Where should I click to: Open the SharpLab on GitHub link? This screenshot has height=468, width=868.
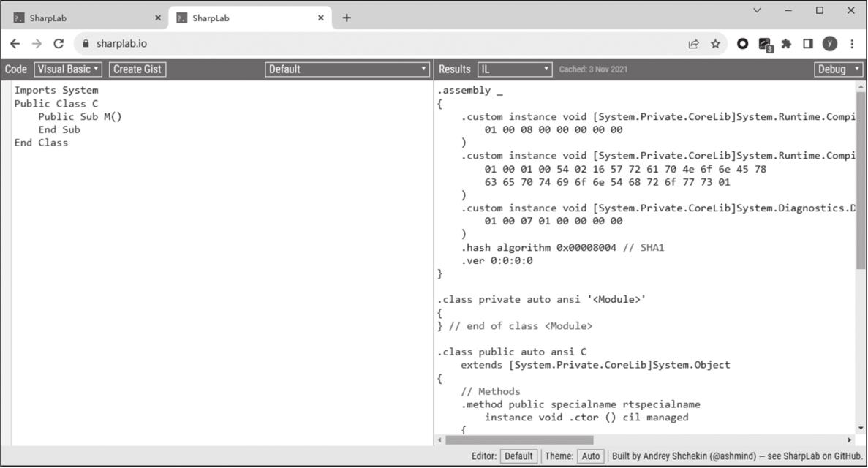(x=822, y=456)
